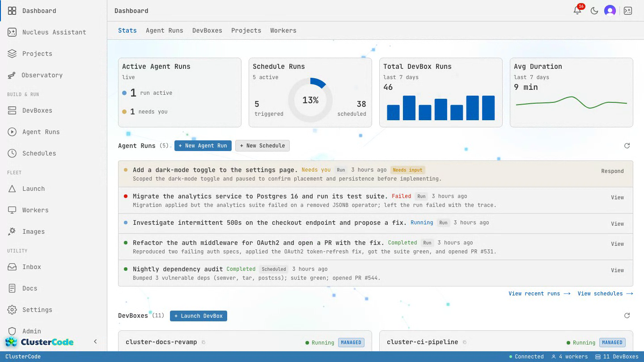The width and height of the screenshot is (644, 362).
Task: Open the assistant panel icon top right
Action: point(628,11)
